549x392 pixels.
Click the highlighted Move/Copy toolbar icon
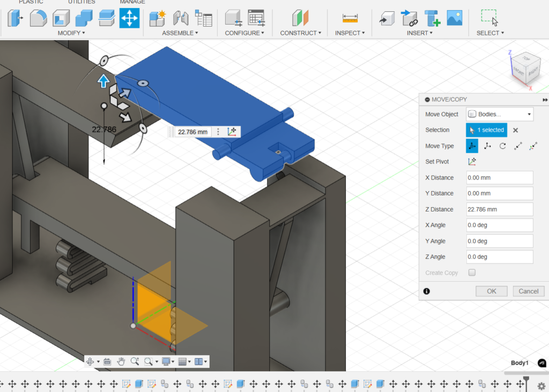tap(129, 18)
